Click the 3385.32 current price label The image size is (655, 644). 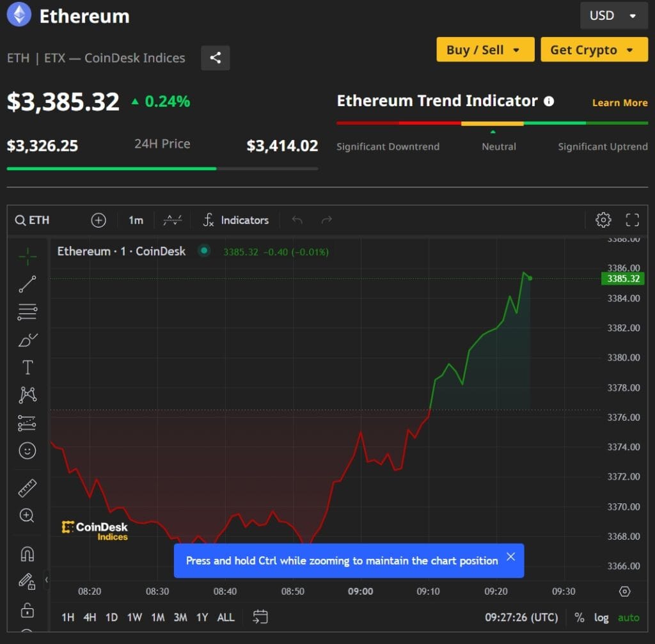tap(623, 279)
